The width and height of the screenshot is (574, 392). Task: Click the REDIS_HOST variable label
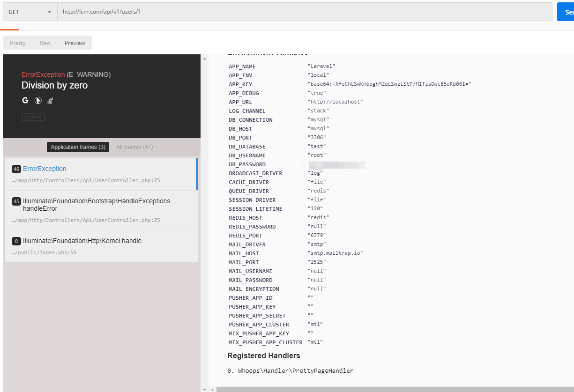pos(246,218)
